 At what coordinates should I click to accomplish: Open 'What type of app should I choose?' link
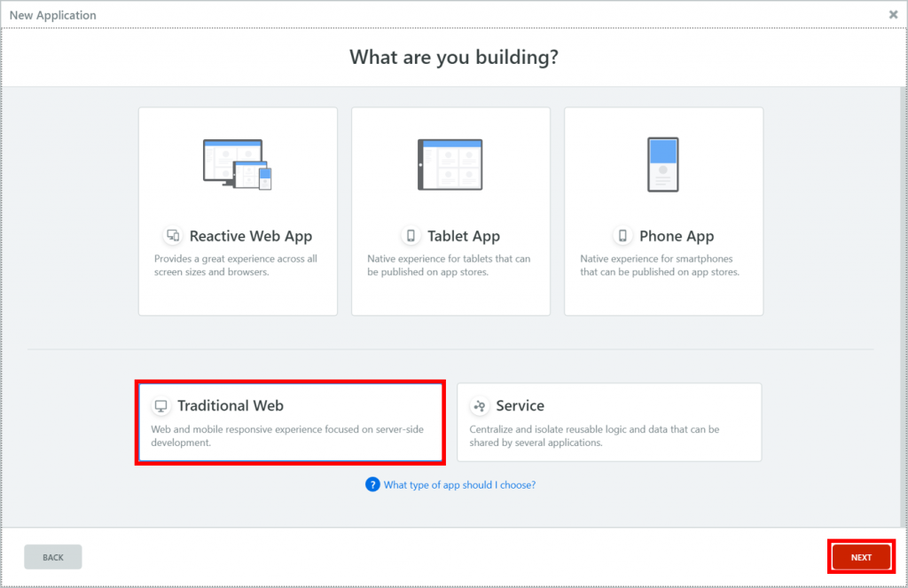click(x=459, y=485)
